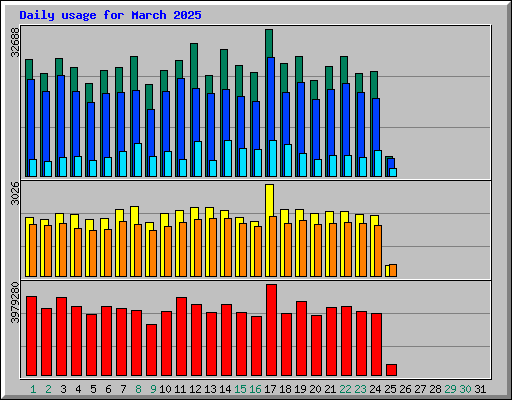The image size is (512, 400).
Task: Click the short red bar for day 25
Action: pyautogui.click(x=391, y=370)
